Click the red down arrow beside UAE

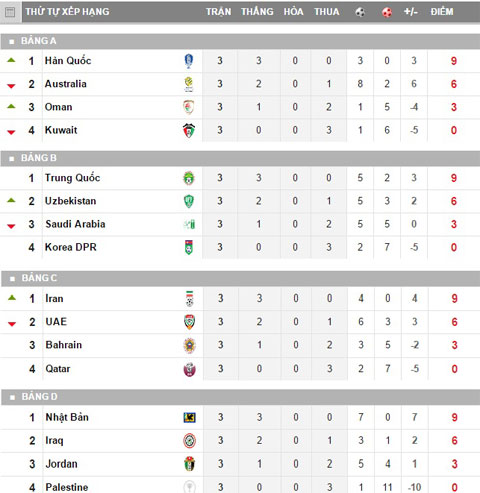click(x=12, y=324)
